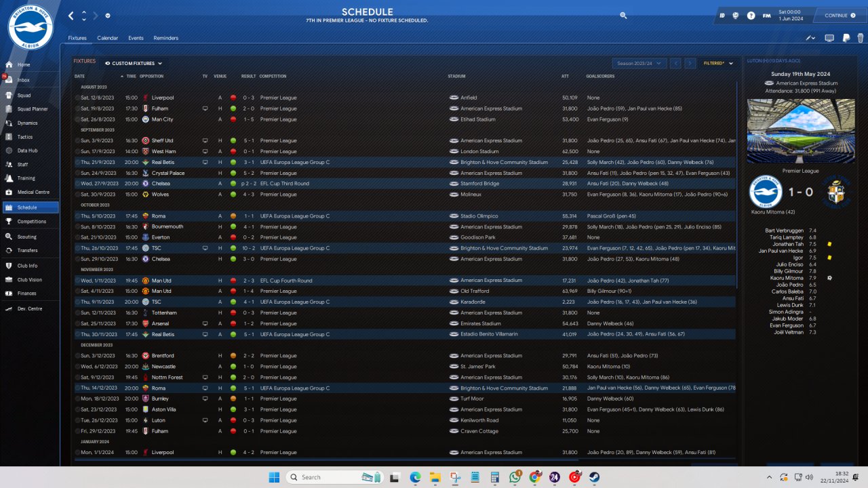Open Microsoft Edge from the taskbar

coord(415,477)
